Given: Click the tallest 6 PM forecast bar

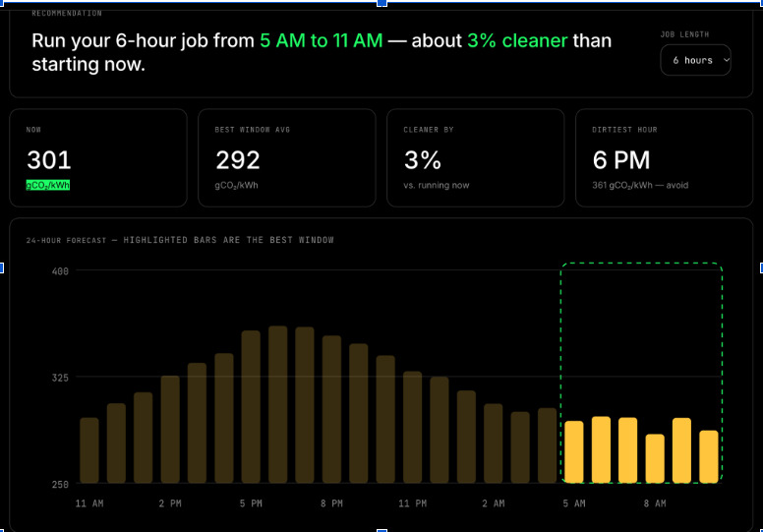Looking at the screenshot, I should coord(278,404).
